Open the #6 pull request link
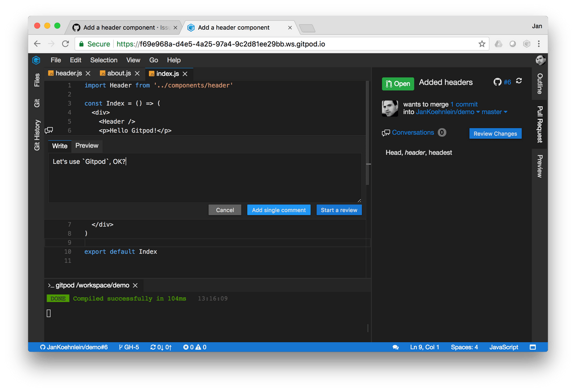The height and width of the screenshot is (392, 576). tap(507, 82)
